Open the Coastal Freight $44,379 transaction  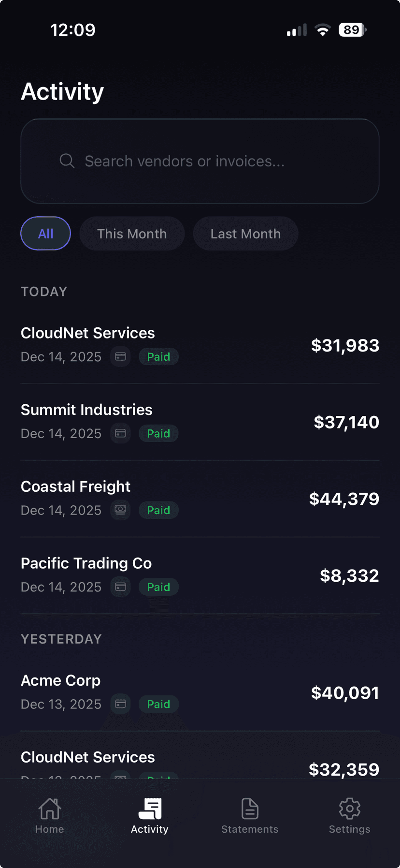(200, 498)
